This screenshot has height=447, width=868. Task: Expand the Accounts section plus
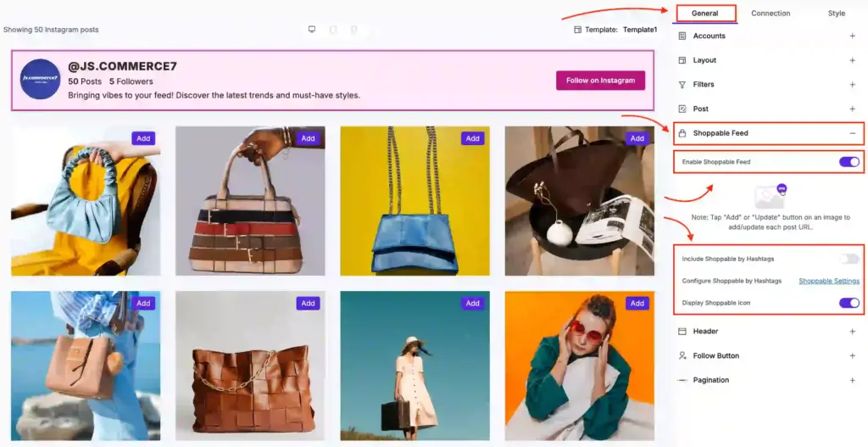853,36
